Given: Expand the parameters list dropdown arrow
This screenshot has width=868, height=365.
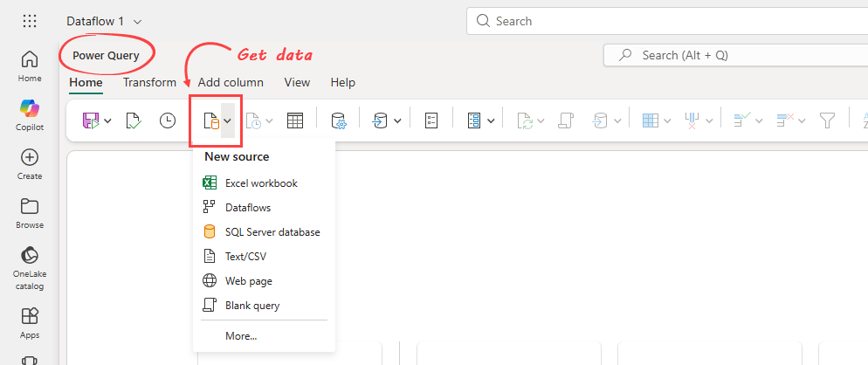Looking at the screenshot, I should click(x=491, y=121).
